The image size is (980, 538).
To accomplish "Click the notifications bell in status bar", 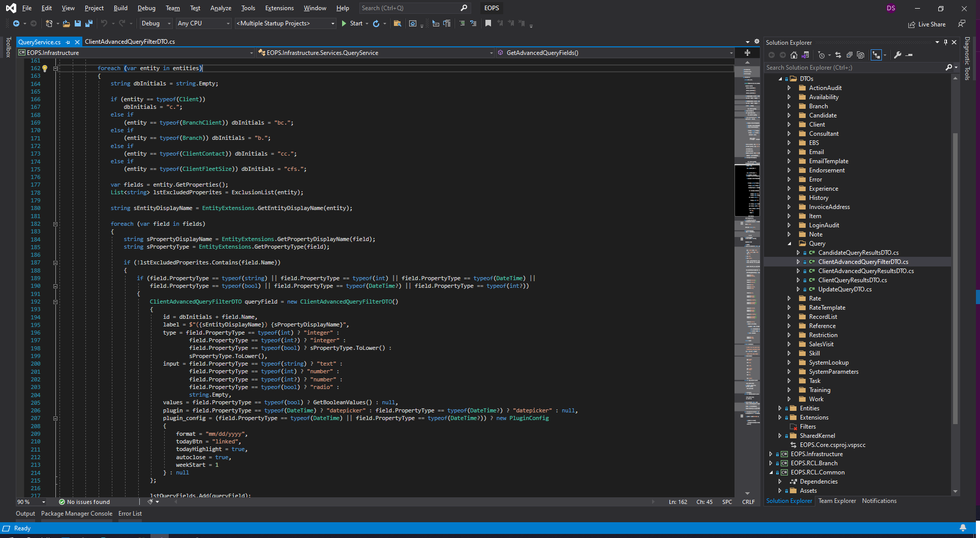I will (x=963, y=528).
